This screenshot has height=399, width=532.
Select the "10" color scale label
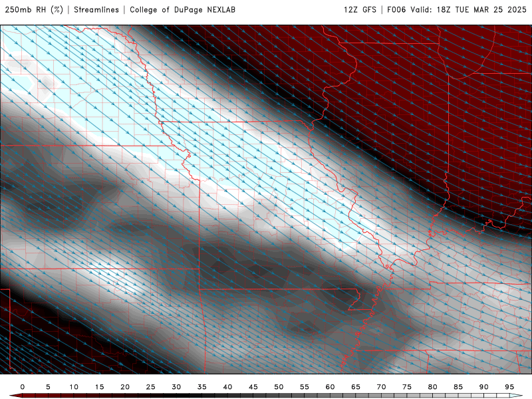(74, 387)
